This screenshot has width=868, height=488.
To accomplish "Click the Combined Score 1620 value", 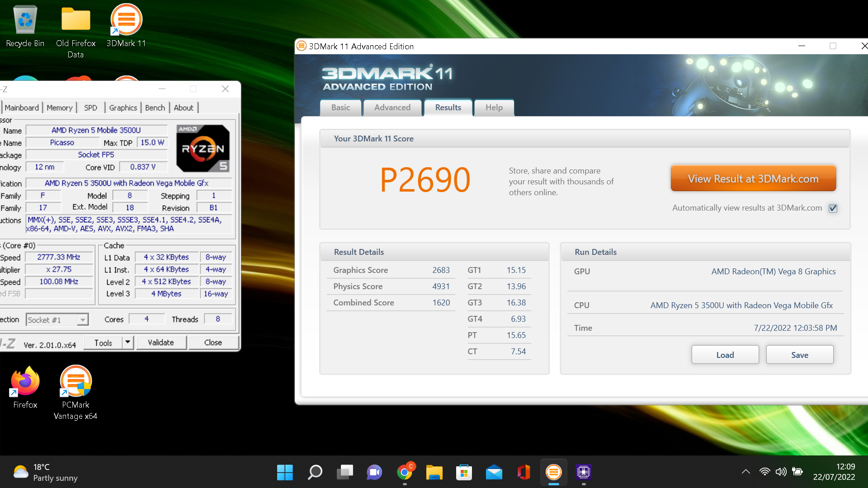I will point(441,303).
